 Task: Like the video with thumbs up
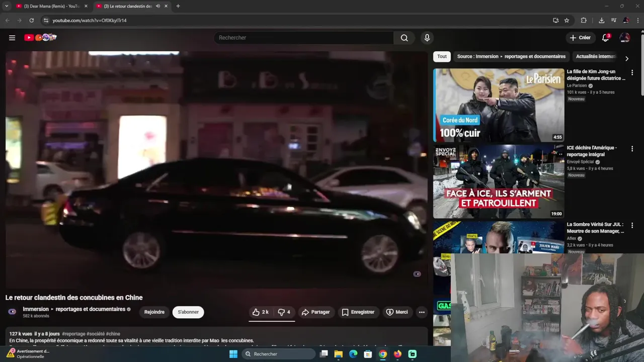coord(261,312)
